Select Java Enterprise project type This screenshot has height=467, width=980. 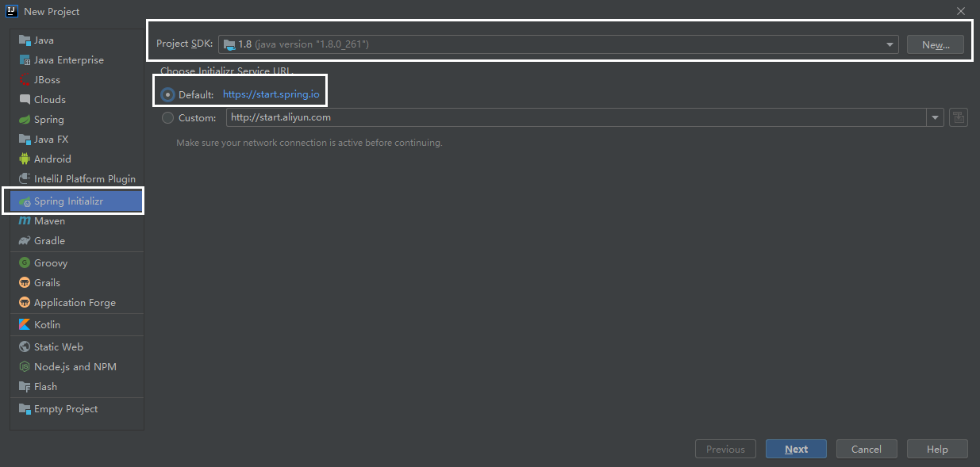click(77, 60)
